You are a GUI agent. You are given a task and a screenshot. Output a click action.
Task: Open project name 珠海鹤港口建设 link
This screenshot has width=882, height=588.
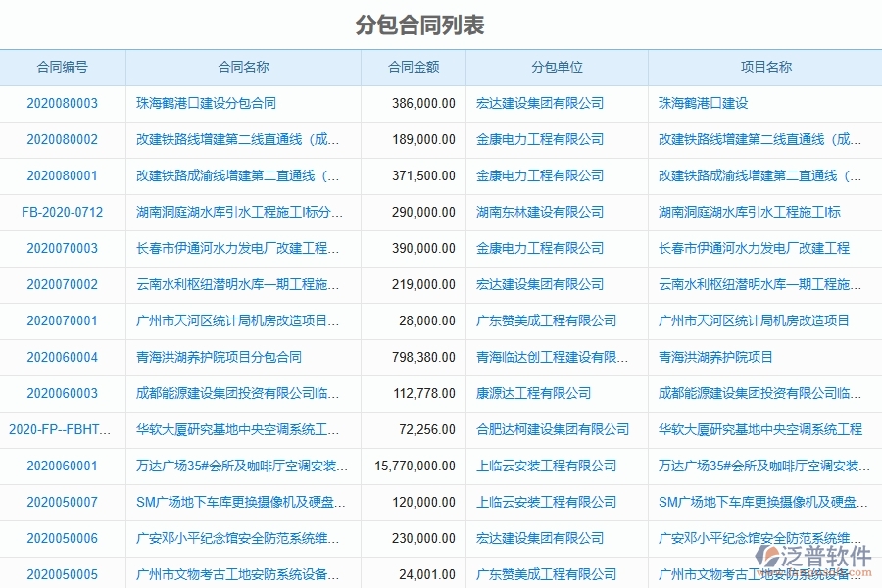702,103
